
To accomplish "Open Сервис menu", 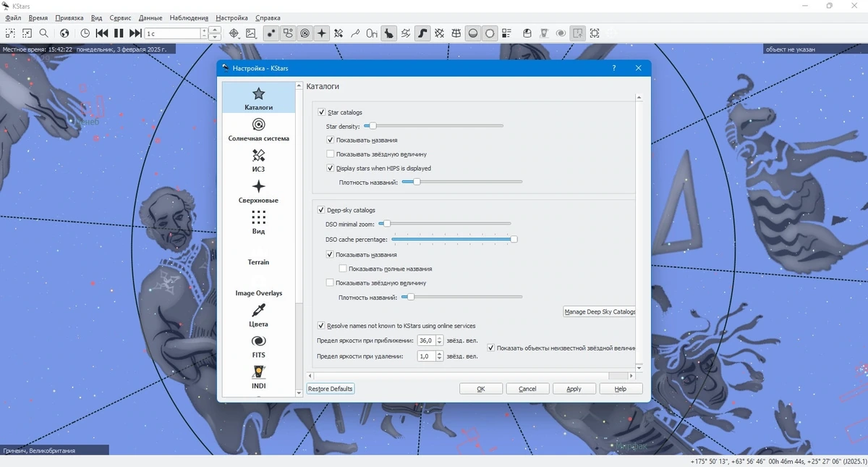I will (x=120, y=17).
